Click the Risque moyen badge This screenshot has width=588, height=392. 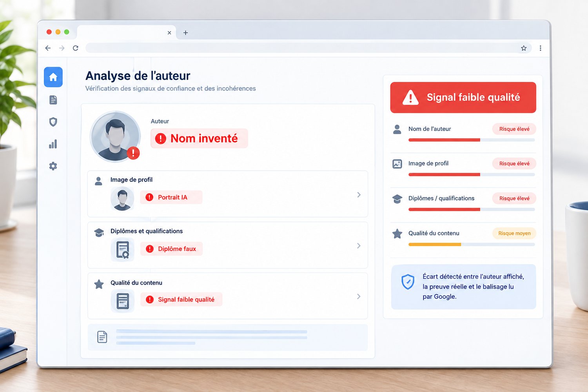[514, 233]
